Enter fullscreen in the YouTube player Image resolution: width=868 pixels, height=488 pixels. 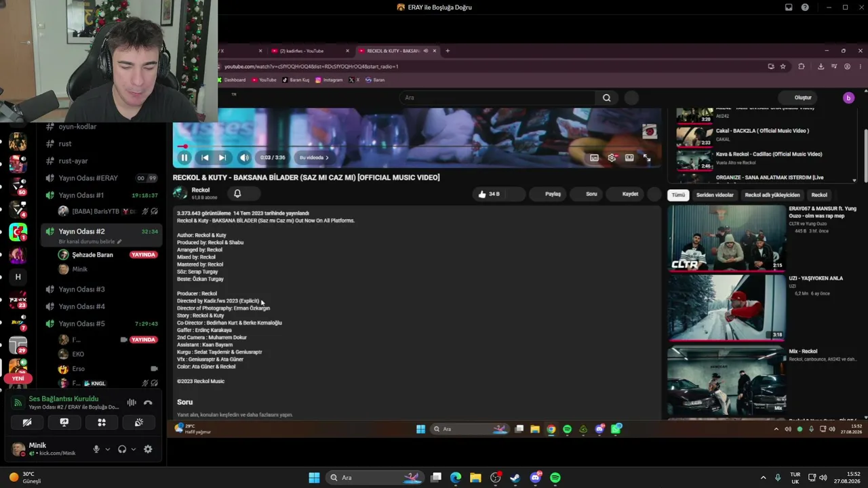point(647,157)
